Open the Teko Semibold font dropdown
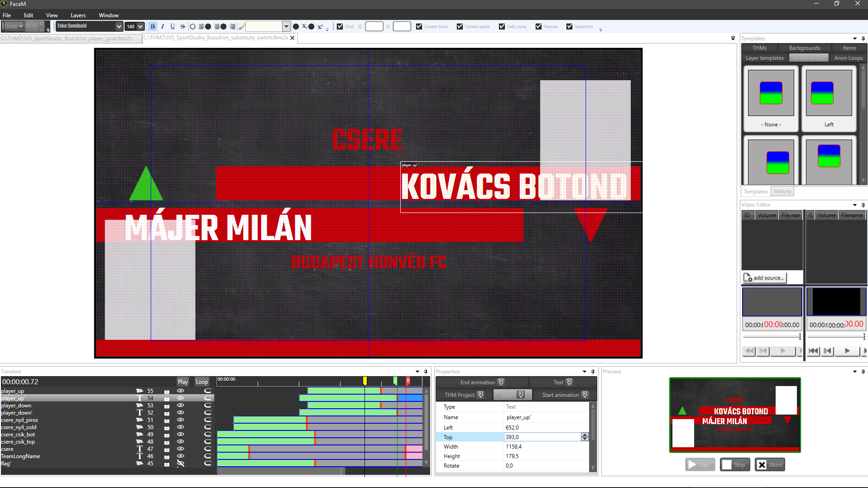 tap(119, 27)
